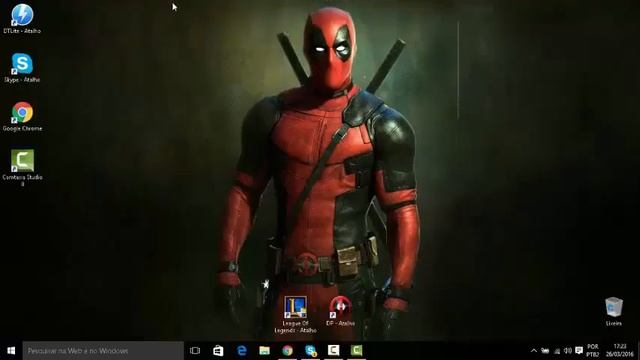Select the Skype desktop shortcut
This screenshot has width=640, height=360.
[22, 68]
